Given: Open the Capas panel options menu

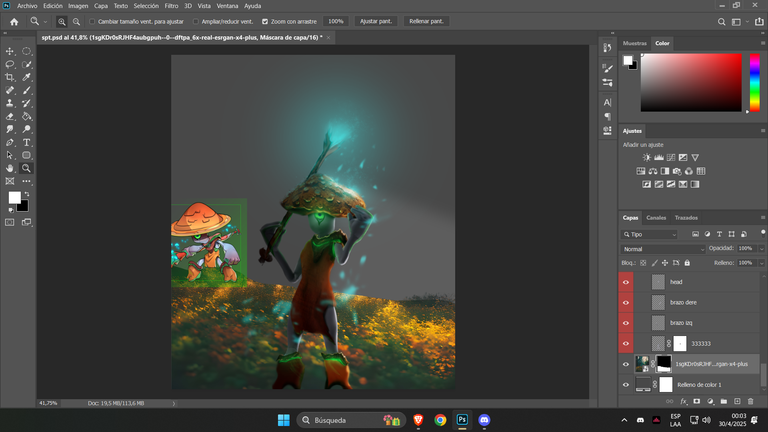Looking at the screenshot, I should 763,217.
